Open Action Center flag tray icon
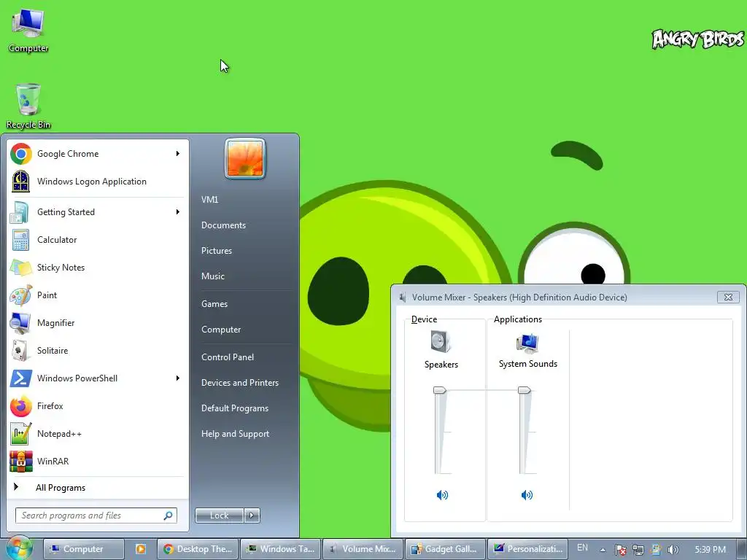 [620, 550]
